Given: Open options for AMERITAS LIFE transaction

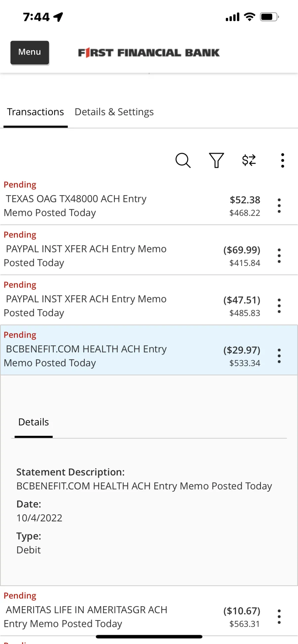Looking at the screenshot, I should click(x=279, y=617).
